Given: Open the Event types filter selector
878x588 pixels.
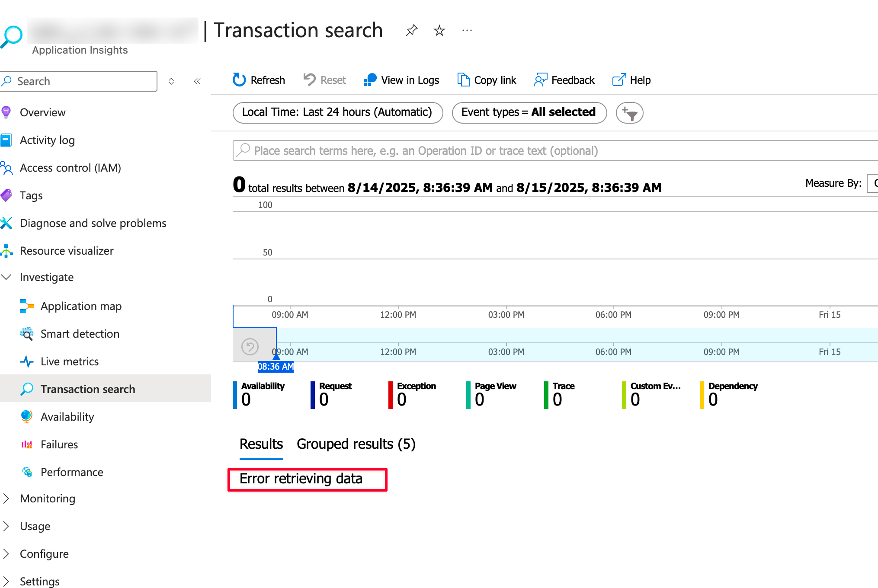Looking at the screenshot, I should coord(529,112).
